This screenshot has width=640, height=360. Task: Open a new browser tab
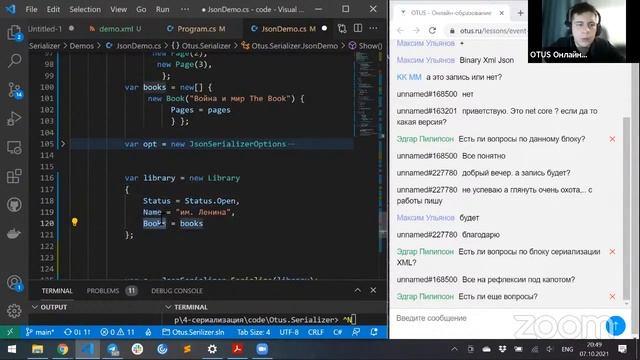(520, 13)
